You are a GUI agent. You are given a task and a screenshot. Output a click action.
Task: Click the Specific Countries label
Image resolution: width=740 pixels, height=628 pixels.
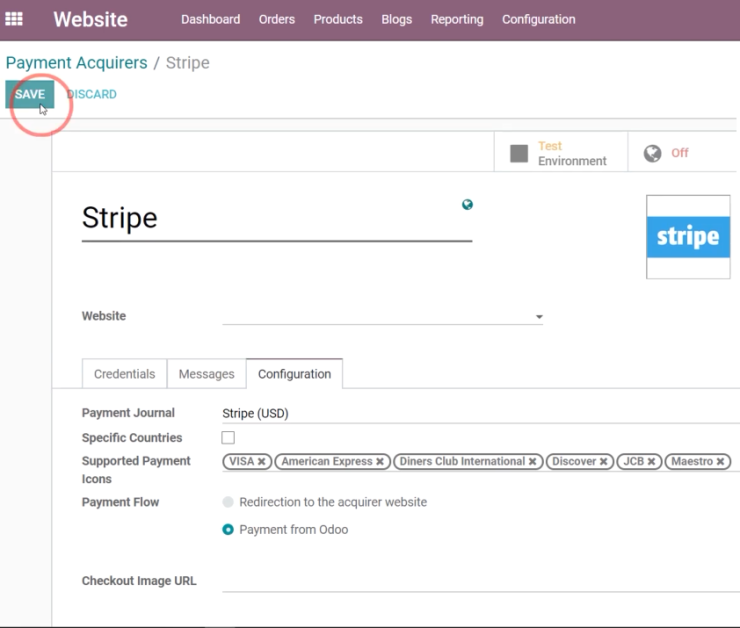click(132, 438)
